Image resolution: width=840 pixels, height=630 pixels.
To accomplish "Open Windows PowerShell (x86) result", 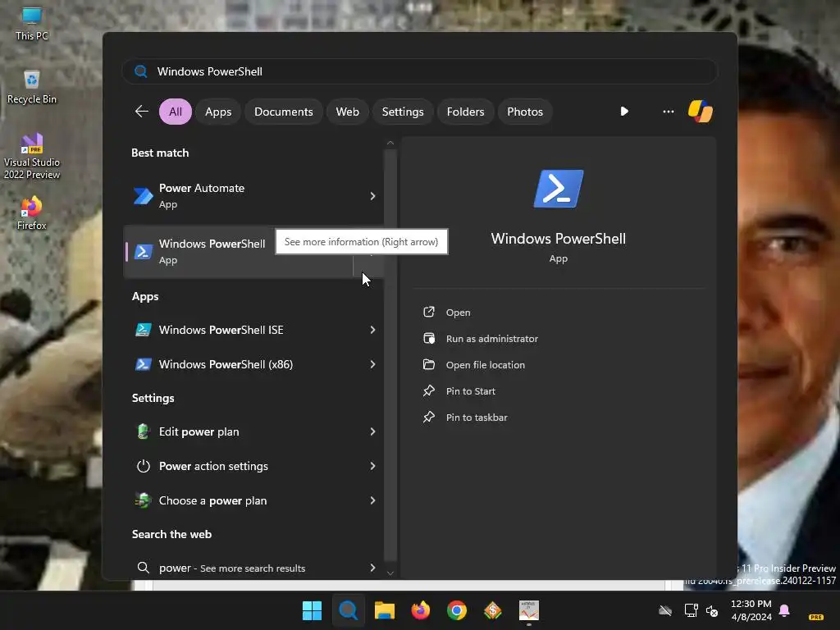I will pos(253,364).
